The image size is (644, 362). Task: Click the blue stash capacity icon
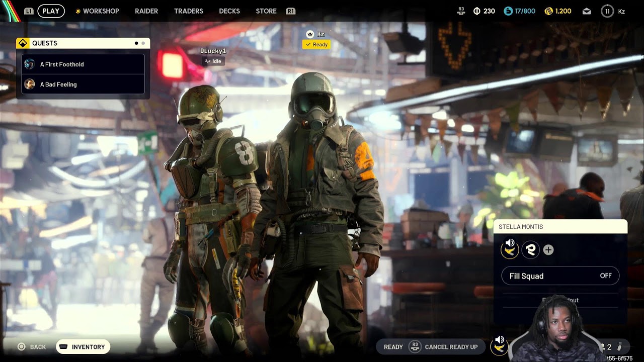[508, 11]
